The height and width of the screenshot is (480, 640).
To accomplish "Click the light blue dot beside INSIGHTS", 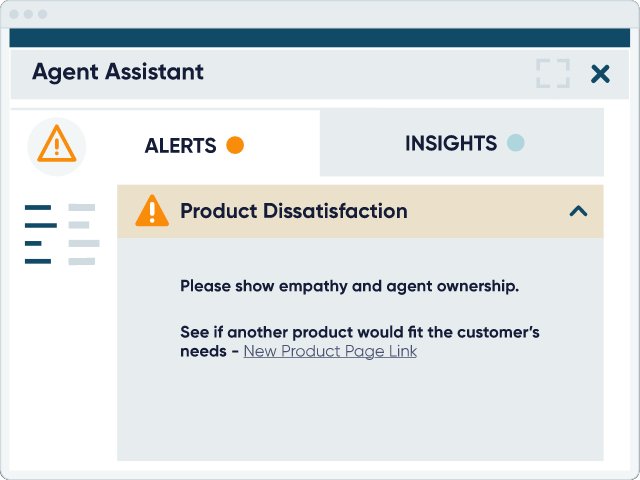I will 516,143.
